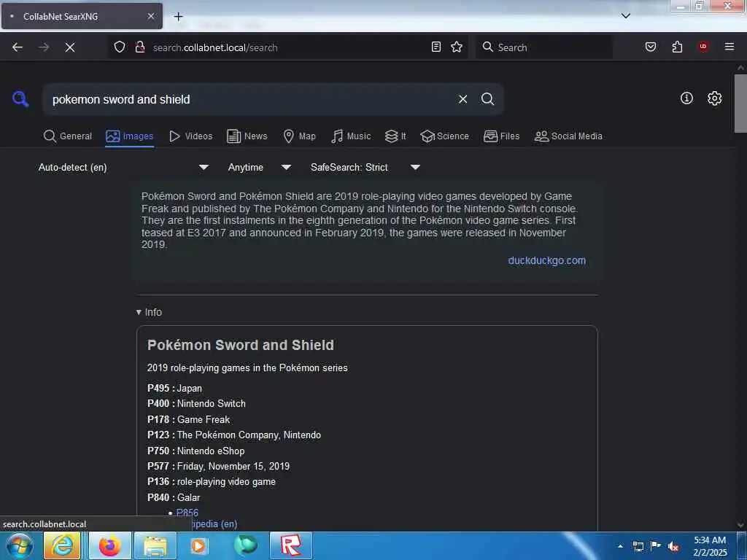The height and width of the screenshot is (560, 747).
Task: Open the taskbar clock showing 5:34 AM
Action: [x=710, y=546]
